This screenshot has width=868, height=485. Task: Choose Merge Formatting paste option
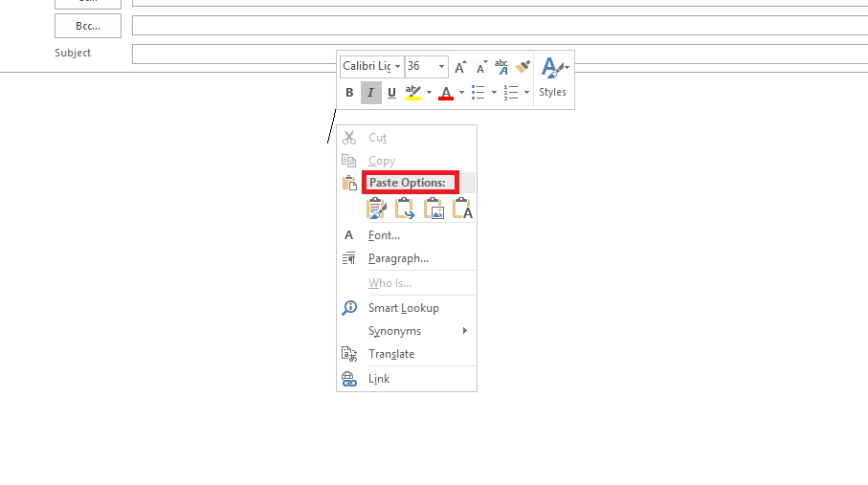coord(405,209)
